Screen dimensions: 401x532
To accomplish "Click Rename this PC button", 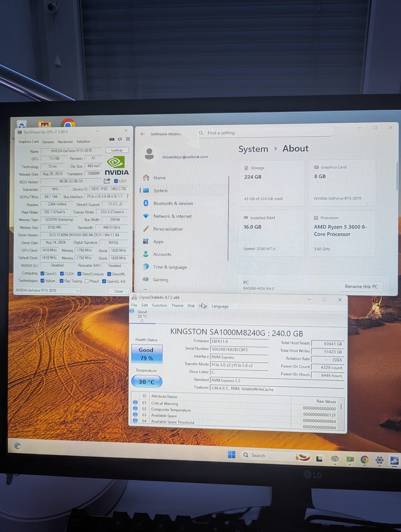I will 361,286.
